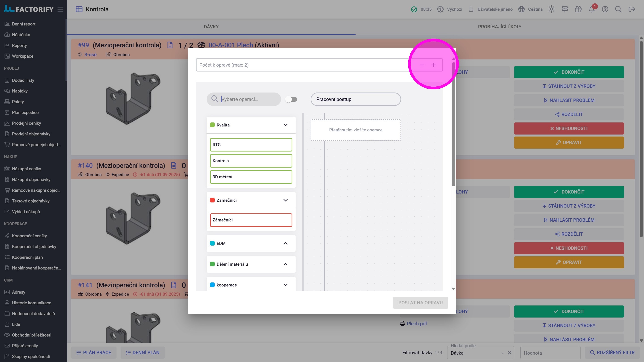
Task: Open Nástěnka in the sidebar
Action: 21,35
